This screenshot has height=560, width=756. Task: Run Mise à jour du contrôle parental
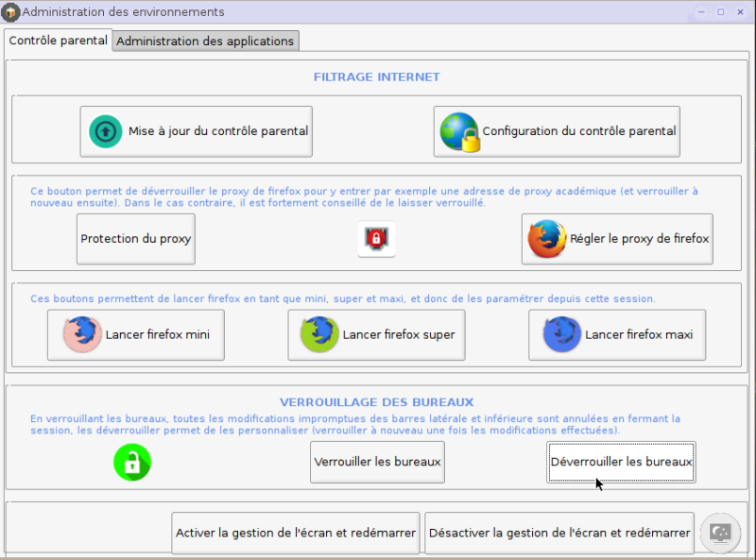click(197, 131)
